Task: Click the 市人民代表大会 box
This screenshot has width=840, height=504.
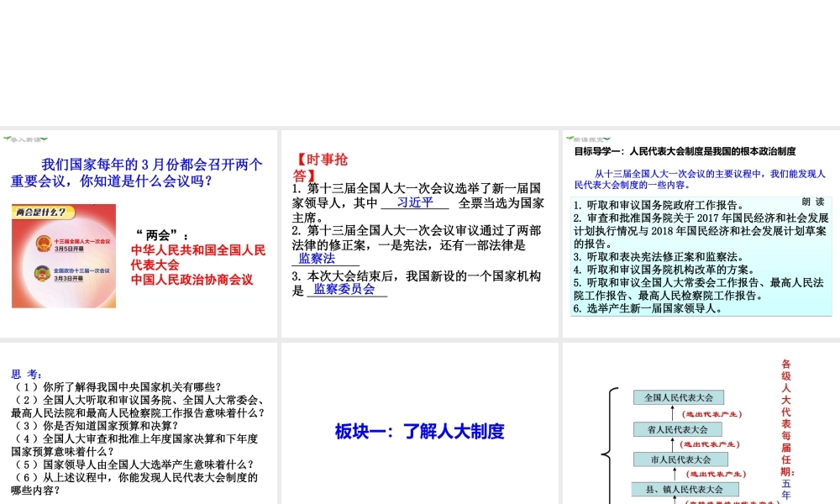Action: point(680,459)
